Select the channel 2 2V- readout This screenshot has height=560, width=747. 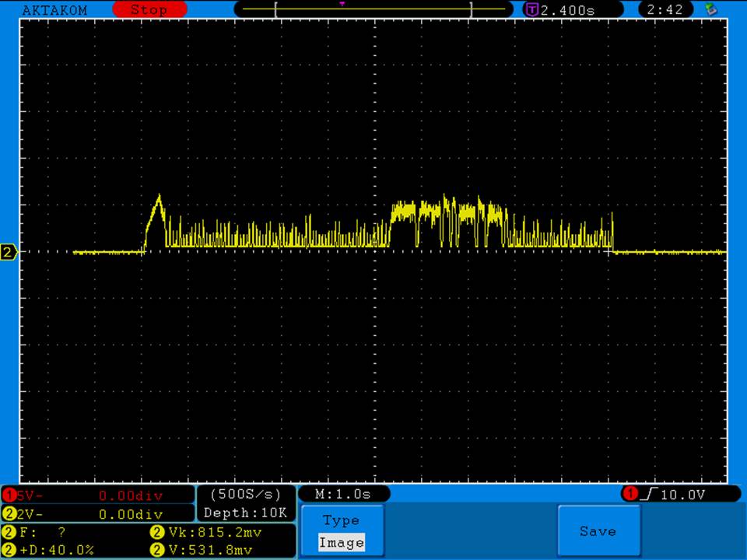[98, 514]
